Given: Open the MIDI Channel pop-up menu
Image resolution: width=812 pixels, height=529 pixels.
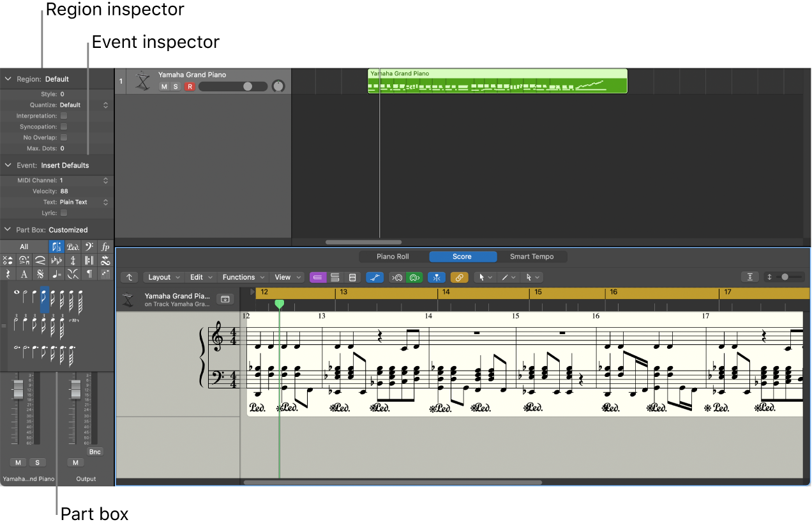Looking at the screenshot, I should click(x=84, y=180).
